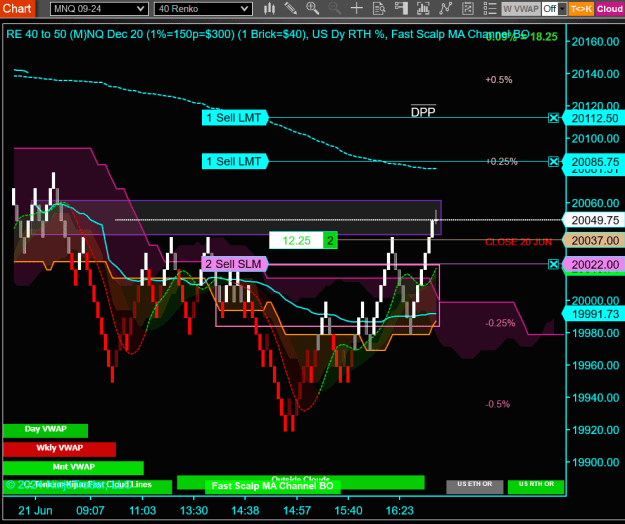Click the 19900.00 price axis label
This screenshot has width=625, height=524.
(x=595, y=462)
